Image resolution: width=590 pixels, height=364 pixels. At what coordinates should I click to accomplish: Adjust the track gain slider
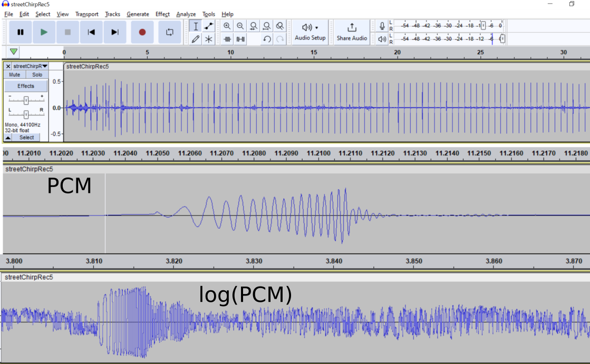coord(26,100)
